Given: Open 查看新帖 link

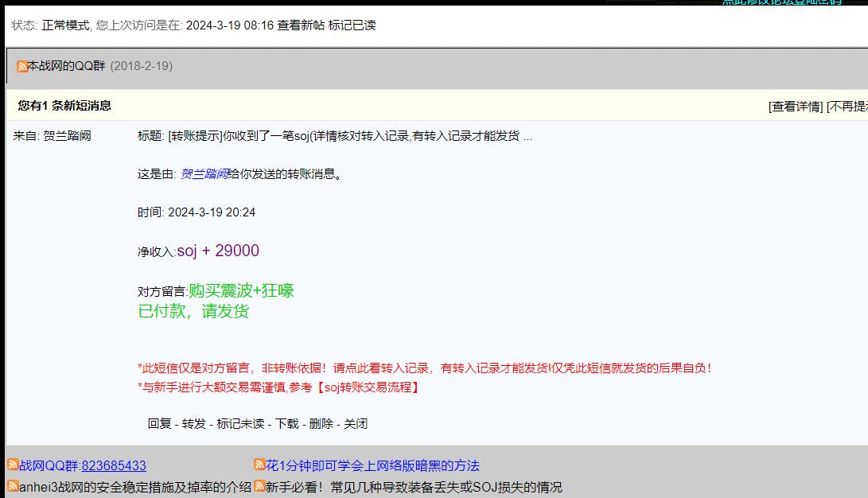Looking at the screenshot, I should point(300,25).
